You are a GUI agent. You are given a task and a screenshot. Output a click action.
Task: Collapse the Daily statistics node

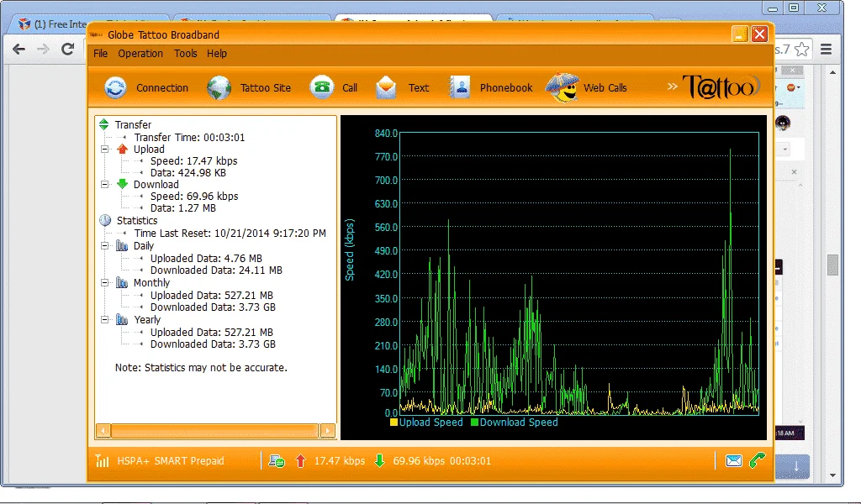pyautogui.click(x=104, y=245)
